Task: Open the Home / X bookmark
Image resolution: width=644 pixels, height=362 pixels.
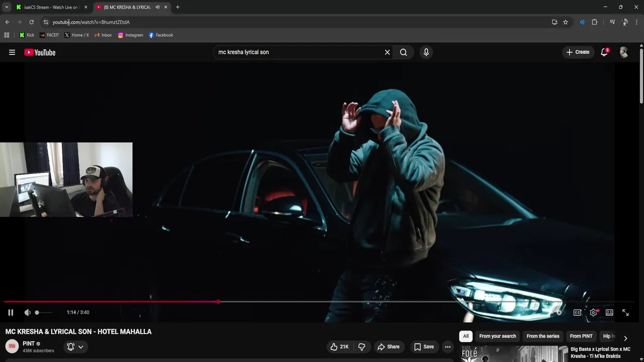Action: 76,35
